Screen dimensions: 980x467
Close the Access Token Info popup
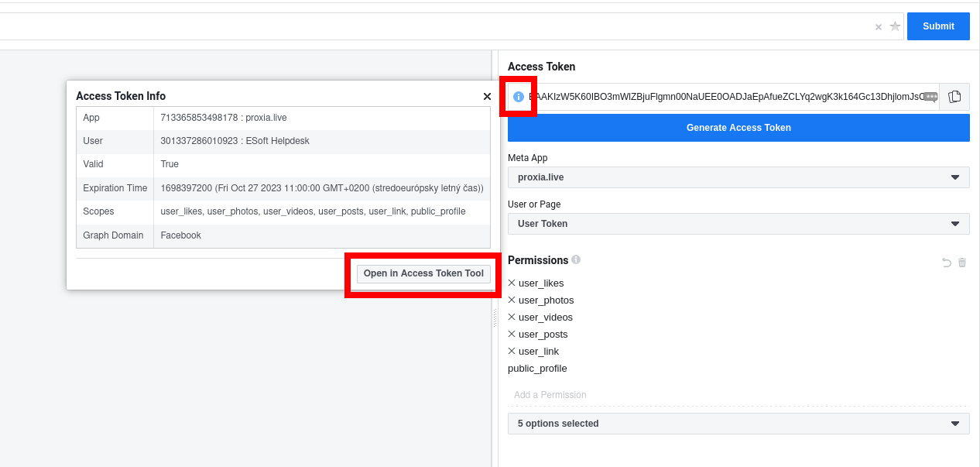[487, 97]
